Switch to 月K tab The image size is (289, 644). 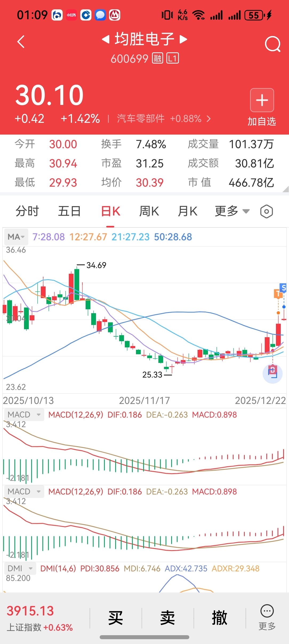(x=187, y=211)
